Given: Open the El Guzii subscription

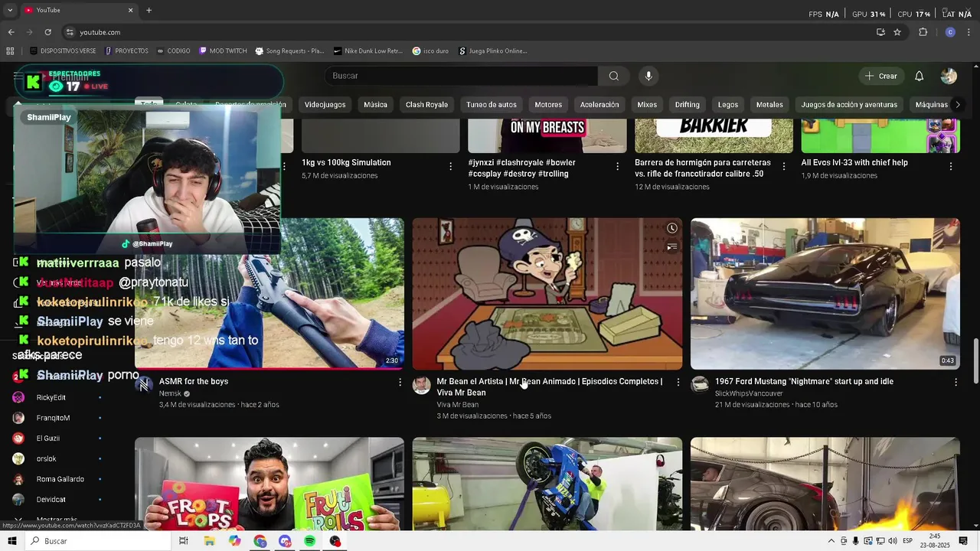Looking at the screenshot, I should 47,439.
